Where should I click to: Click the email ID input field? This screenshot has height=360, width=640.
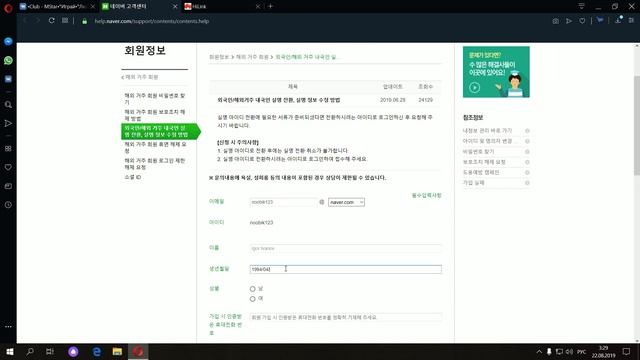coord(283,202)
